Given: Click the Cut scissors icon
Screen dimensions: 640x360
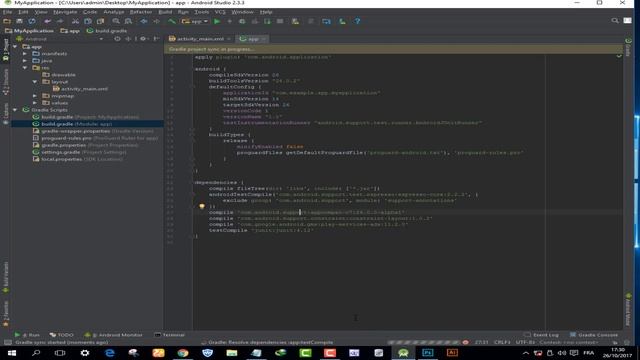Looking at the screenshot, I should pyautogui.click(x=75, y=21).
